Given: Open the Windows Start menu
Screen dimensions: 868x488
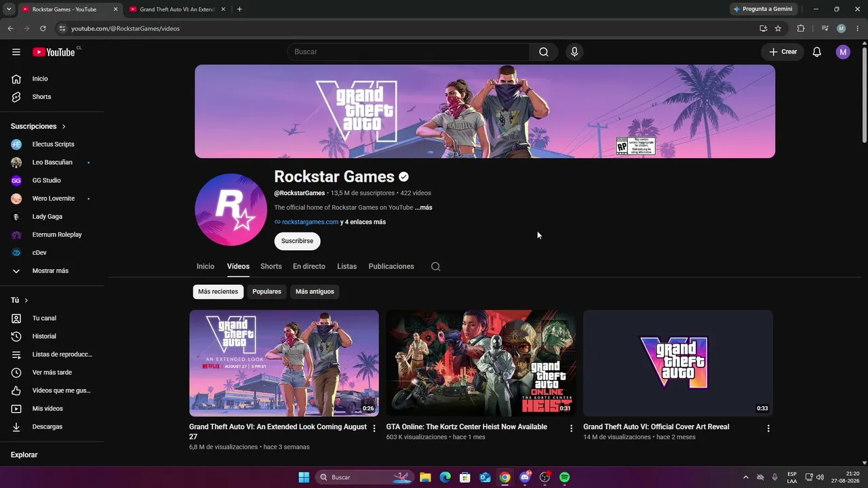Looking at the screenshot, I should (x=304, y=477).
